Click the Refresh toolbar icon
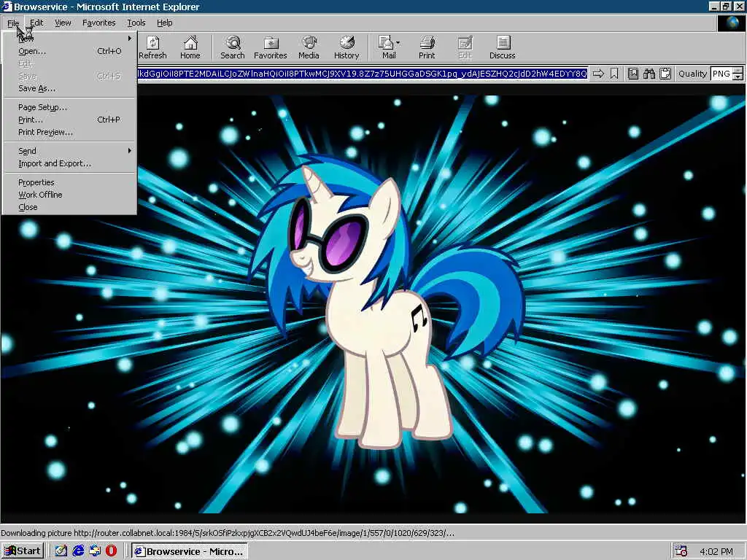Screen dimensions: 747x560 point(152,47)
